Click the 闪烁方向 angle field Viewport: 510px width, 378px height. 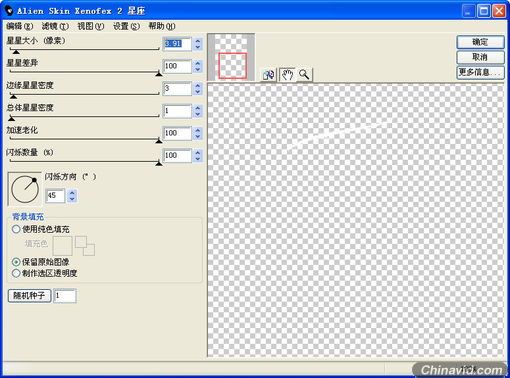pos(55,195)
